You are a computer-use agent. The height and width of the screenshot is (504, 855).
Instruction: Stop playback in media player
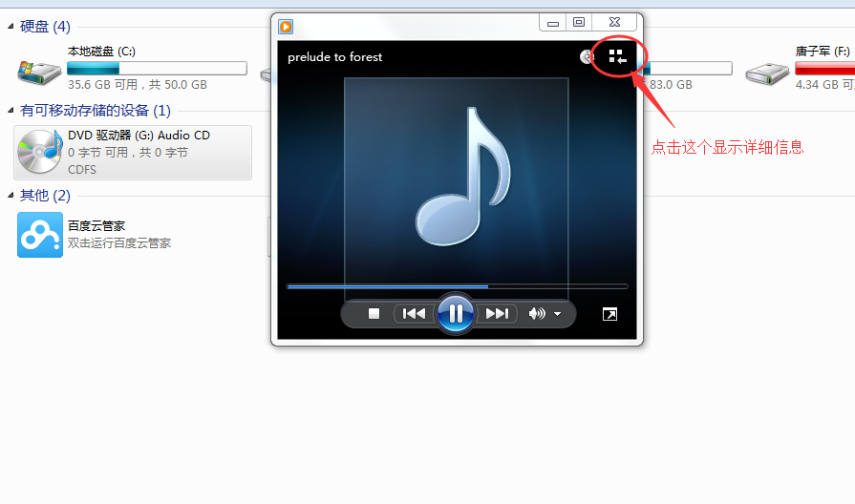coord(374,314)
